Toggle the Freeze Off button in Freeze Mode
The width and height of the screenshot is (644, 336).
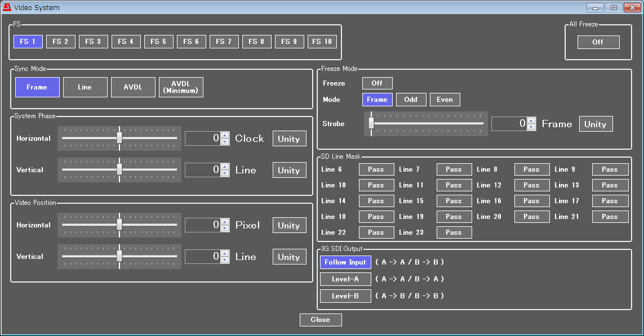tap(377, 83)
